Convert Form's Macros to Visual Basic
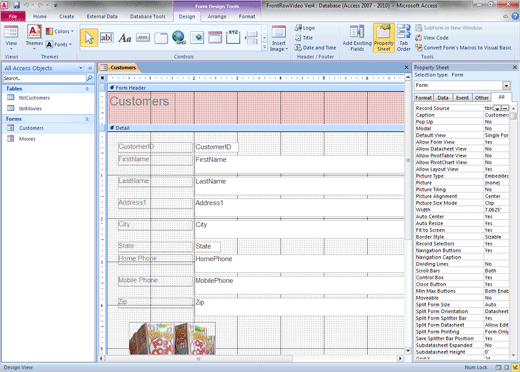The width and height of the screenshot is (520, 372). click(x=463, y=48)
